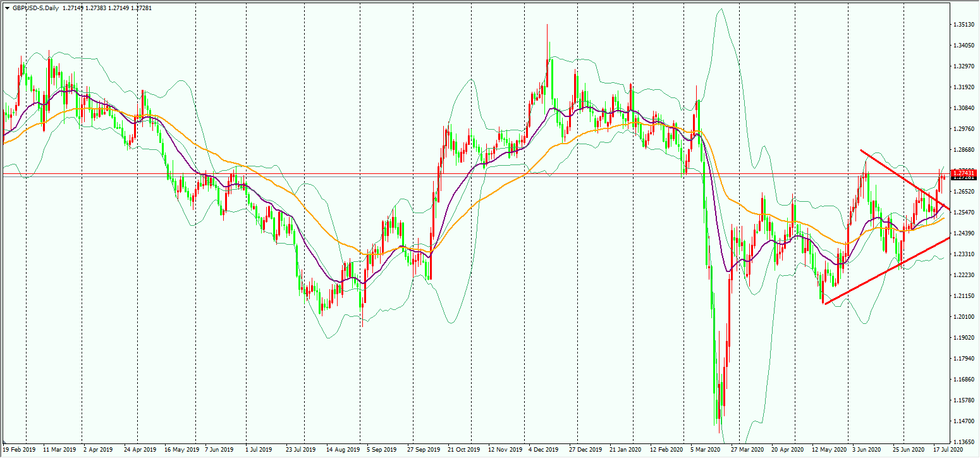Click the 1.26520 price scale label
Screen dimensions: 980x458
coord(963,192)
